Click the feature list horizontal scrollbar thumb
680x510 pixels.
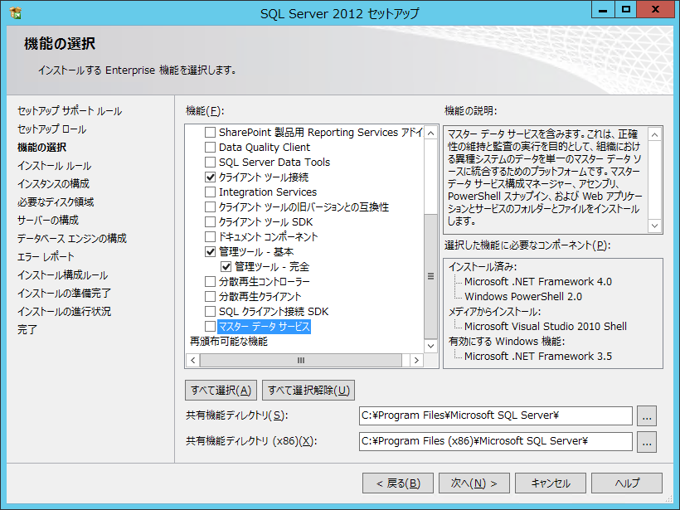(301, 360)
